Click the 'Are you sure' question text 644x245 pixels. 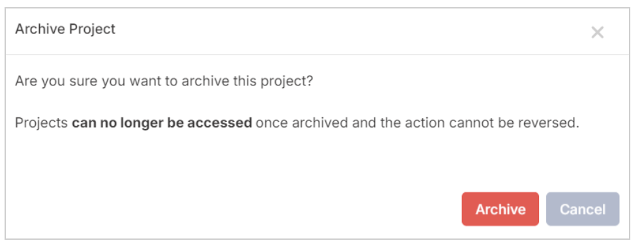coord(164,81)
